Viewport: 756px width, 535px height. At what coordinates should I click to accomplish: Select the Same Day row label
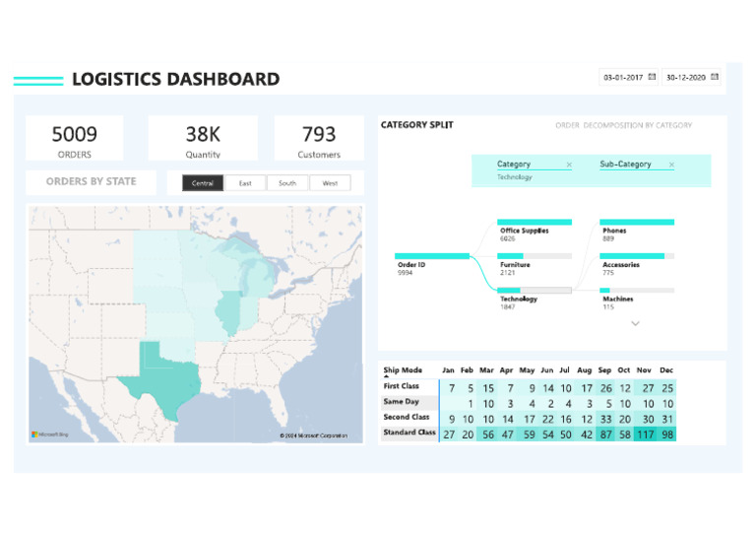point(402,401)
